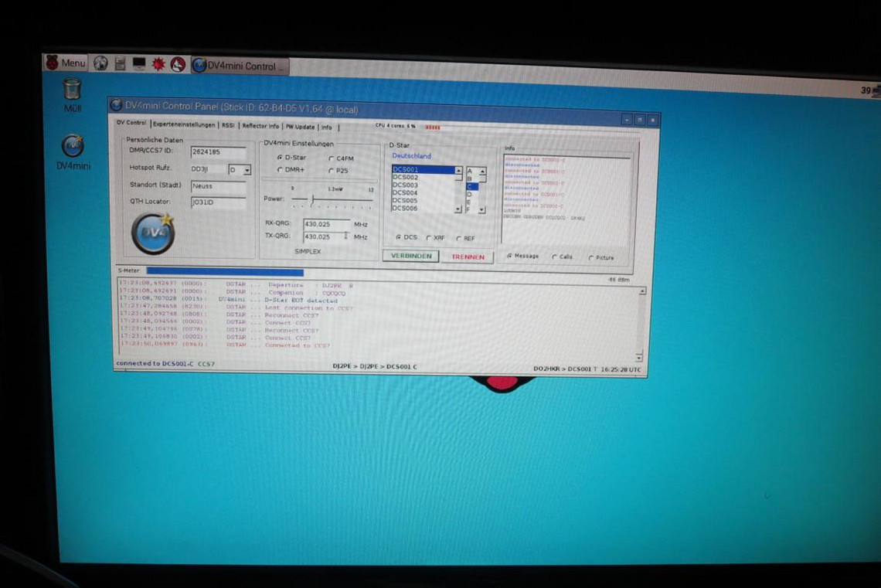Image resolution: width=881 pixels, height=588 pixels.
Task: Click the module list scroll-down arrow
Action: coord(482,210)
